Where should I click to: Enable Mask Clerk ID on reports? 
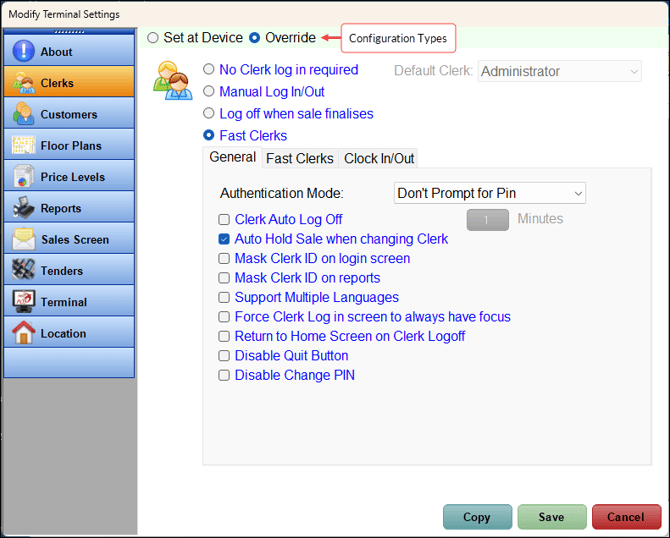(224, 278)
